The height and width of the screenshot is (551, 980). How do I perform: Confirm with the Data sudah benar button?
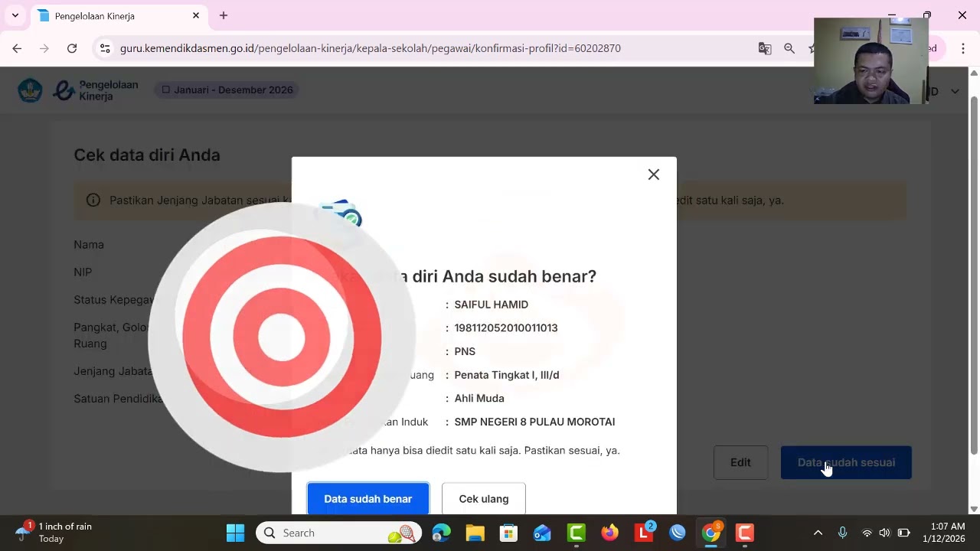pyautogui.click(x=368, y=499)
